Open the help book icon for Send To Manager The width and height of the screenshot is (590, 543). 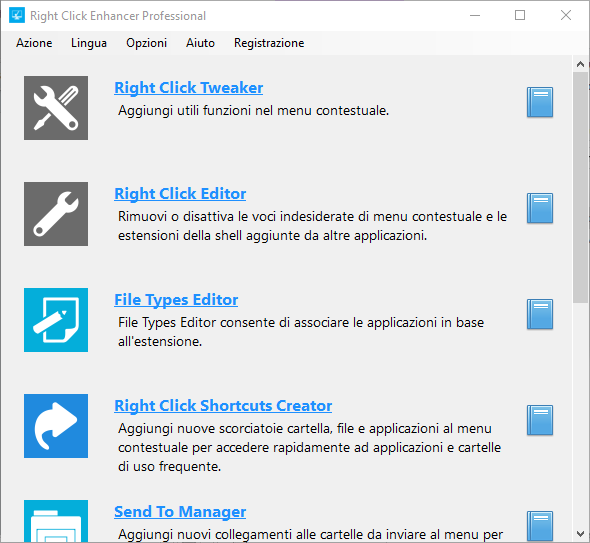click(540, 526)
